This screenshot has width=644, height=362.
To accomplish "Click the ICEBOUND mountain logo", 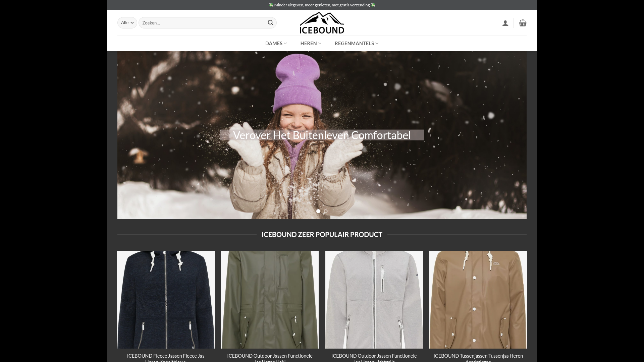I will (x=322, y=23).
